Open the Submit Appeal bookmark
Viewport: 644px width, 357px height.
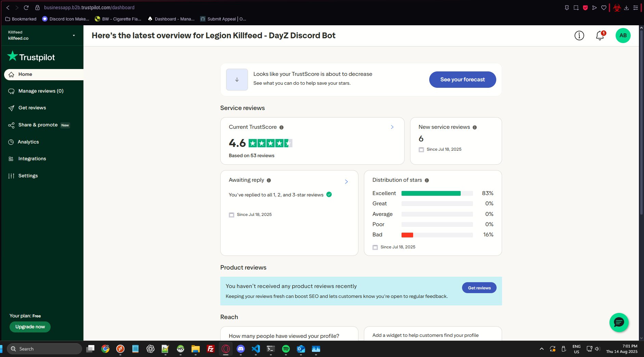[x=223, y=19]
